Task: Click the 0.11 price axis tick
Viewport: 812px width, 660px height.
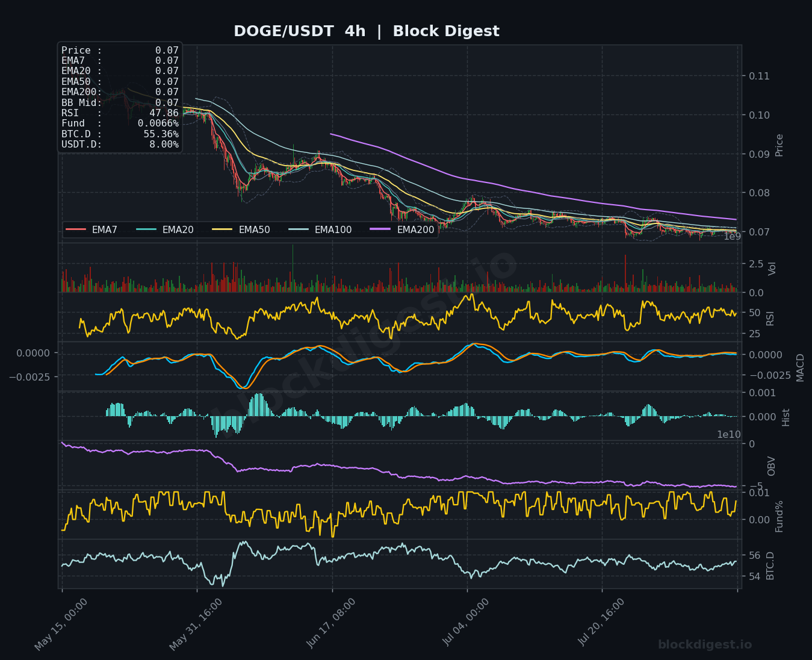Action: tap(759, 76)
